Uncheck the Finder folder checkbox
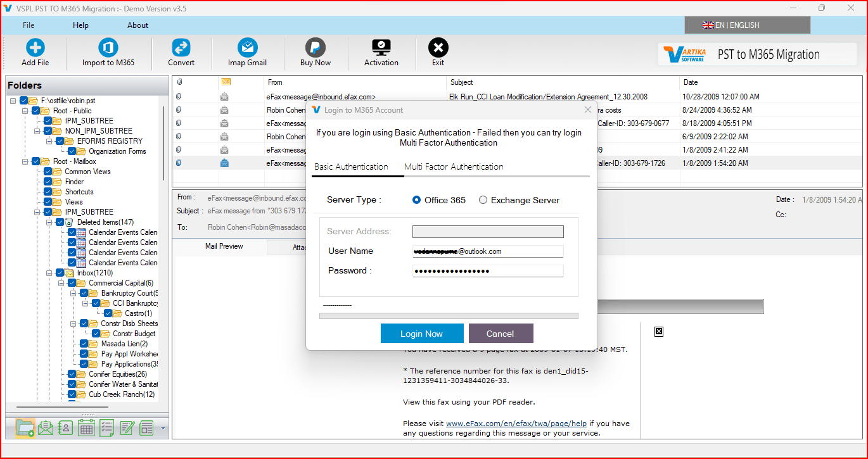Image resolution: width=868 pixels, height=459 pixels. coord(48,182)
